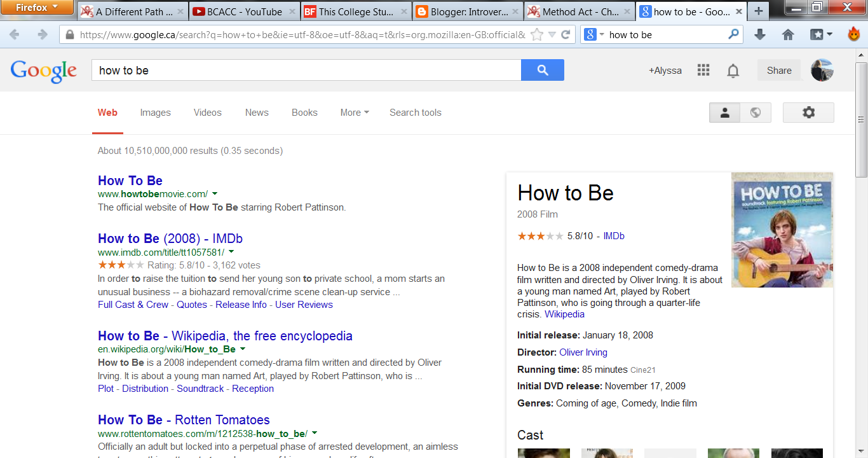Switch to This College Stu... BuzzFeed tab

(x=356, y=11)
